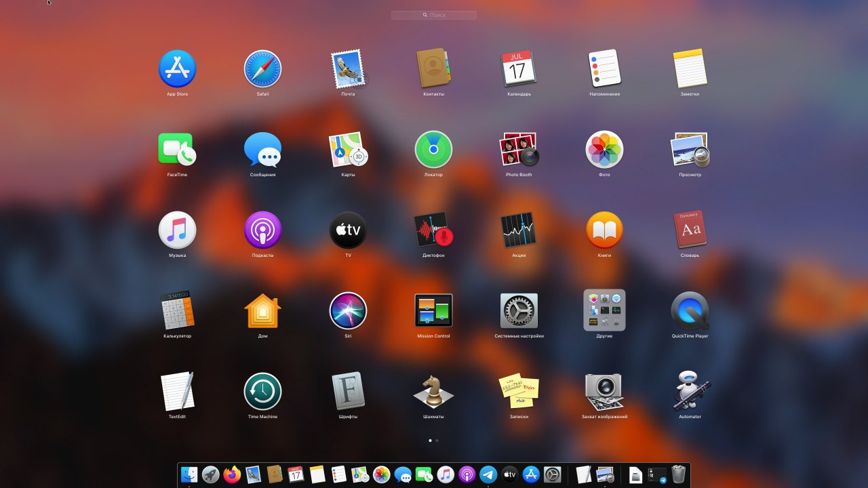Launch Safari from Launchpad
This screenshot has height=488, width=868.
tap(262, 69)
